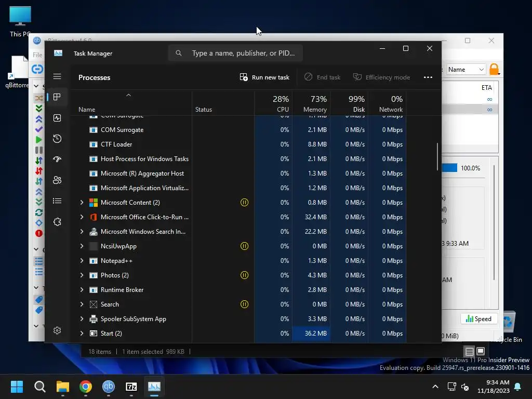Viewport: 532px width, 399px height.
Task: Click the Task Manager app icon in title bar
Action: click(58, 54)
